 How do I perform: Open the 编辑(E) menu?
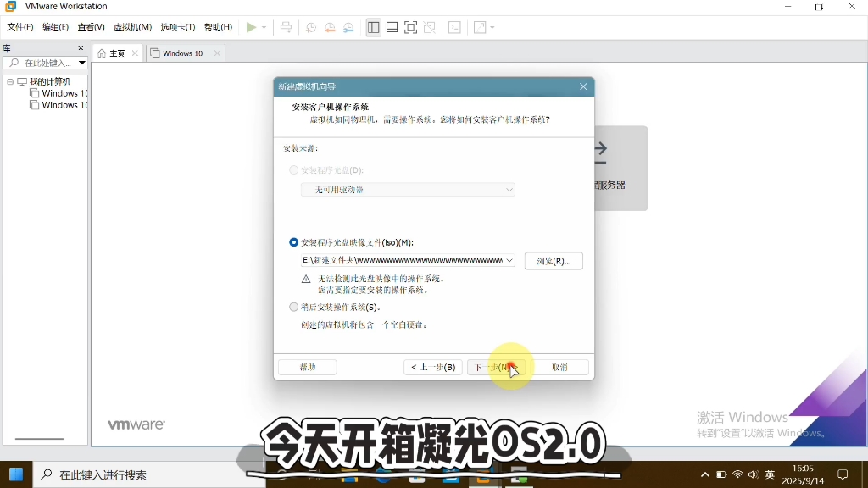pyautogui.click(x=55, y=27)
